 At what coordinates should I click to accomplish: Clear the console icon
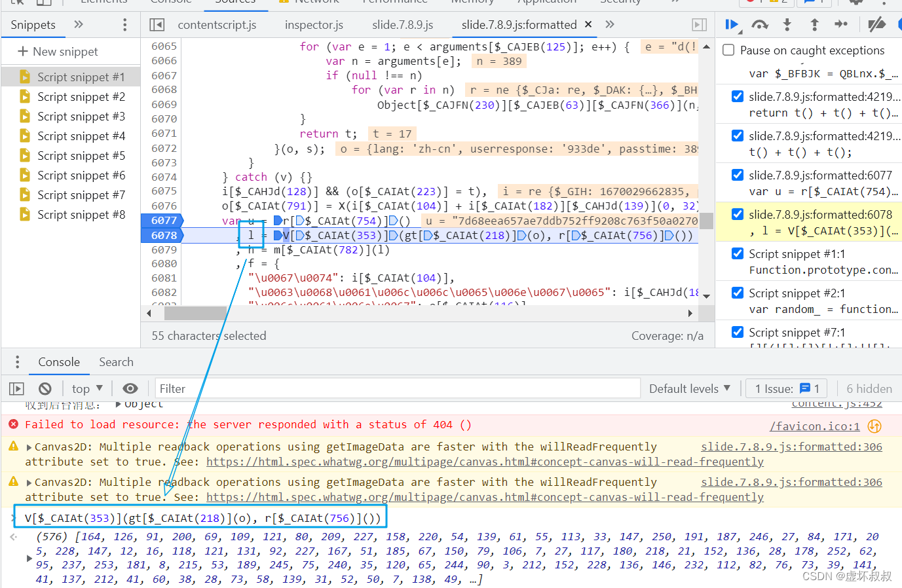[x=45, y=388]
